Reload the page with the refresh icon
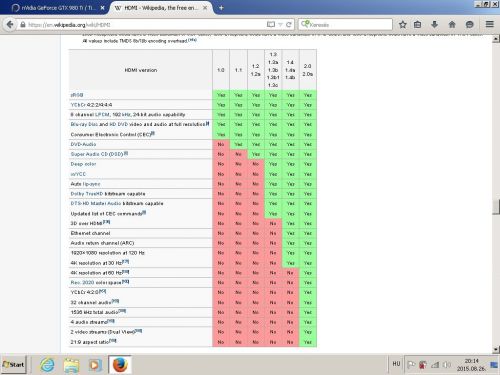 pos(289,24)
